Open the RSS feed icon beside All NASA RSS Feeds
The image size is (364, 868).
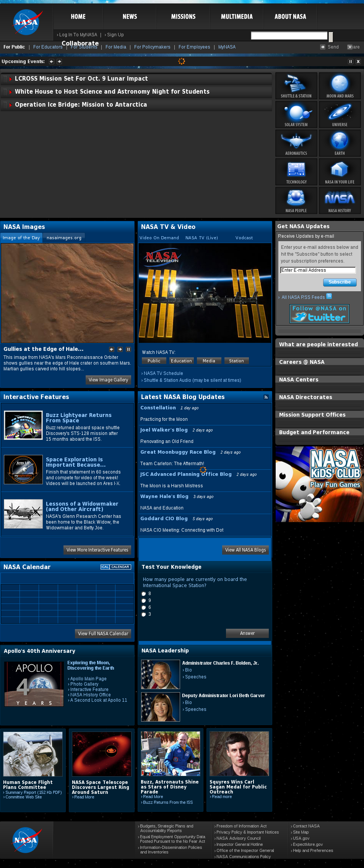click(329, 296)
